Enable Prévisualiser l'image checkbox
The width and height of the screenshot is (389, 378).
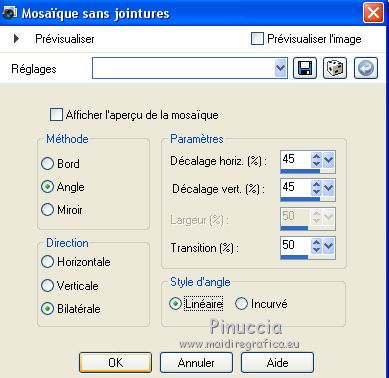pos(257,39)
